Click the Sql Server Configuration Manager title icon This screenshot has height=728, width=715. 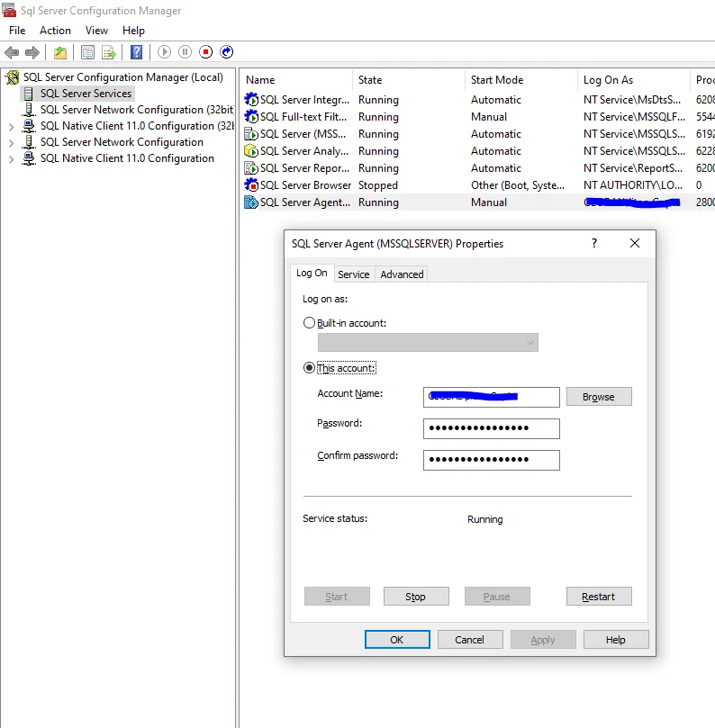tap(9, 10)
